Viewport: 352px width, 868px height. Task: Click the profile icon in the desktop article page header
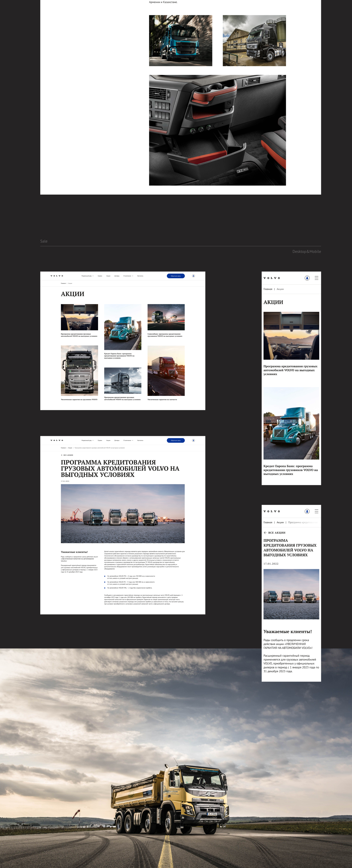pyautogui.click(x=193, y=440)
